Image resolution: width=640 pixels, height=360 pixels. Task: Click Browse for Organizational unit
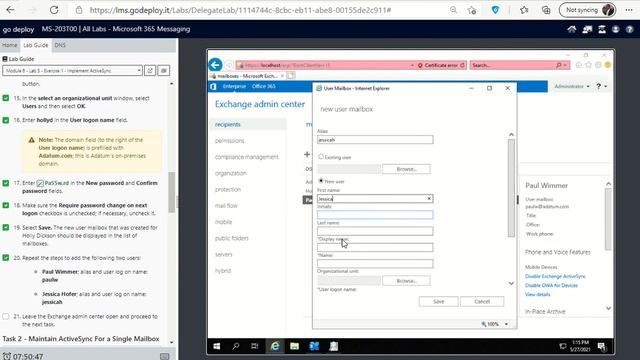[406, 281]
